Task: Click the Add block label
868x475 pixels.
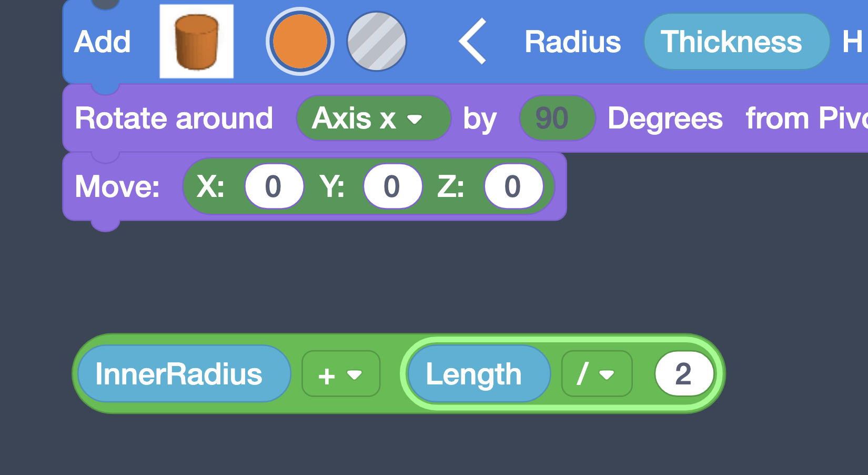Action: 103,42
